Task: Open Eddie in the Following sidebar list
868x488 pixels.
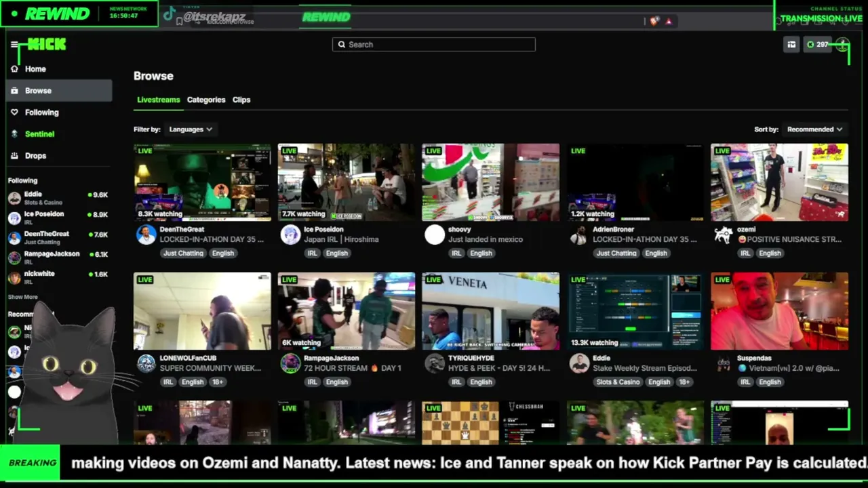Action: [x=58, y=198]
